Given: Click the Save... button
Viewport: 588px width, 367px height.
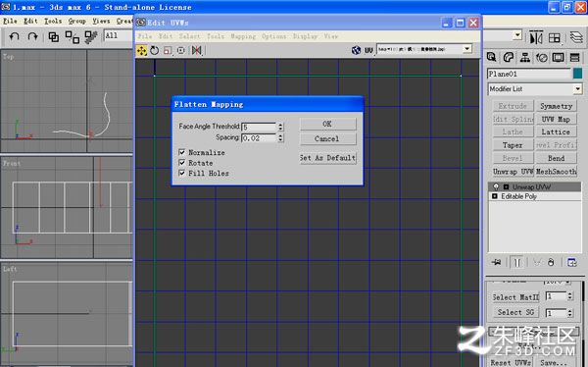Looking at the screenshot, I should (x=554, y=362).
